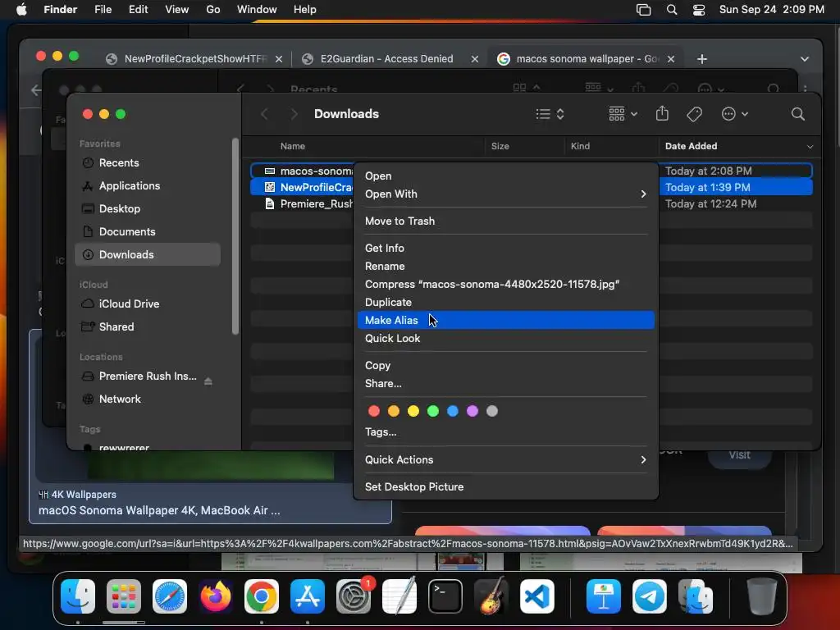The image size is (840, 630).
Task: Expand the Quick Actions submenu arrow
Action: click(643, 459)
